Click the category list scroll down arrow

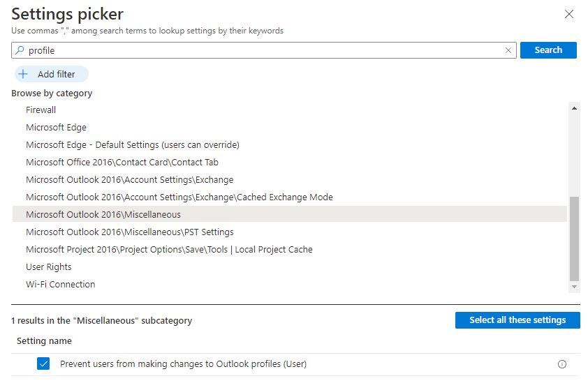(574, 287)
